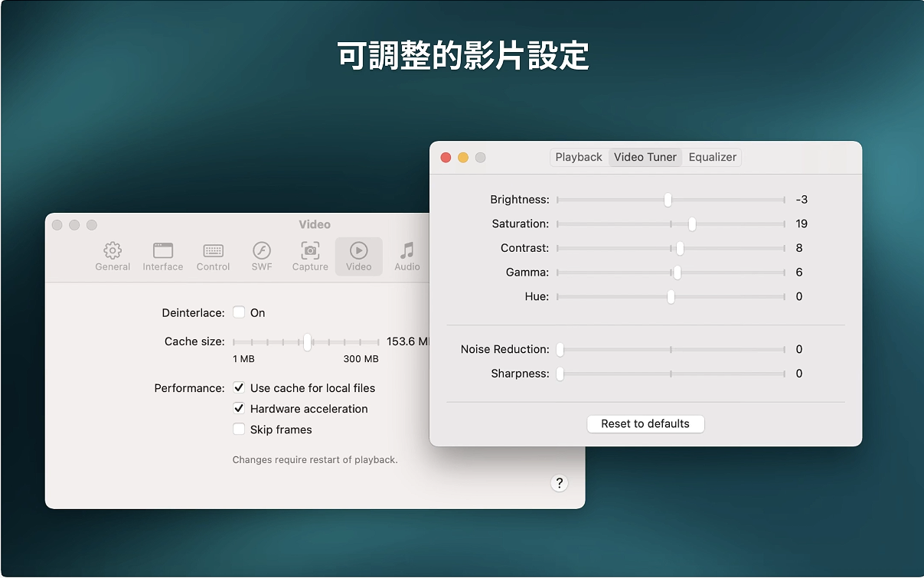Open the Control preferences pane

coord(213,256)
